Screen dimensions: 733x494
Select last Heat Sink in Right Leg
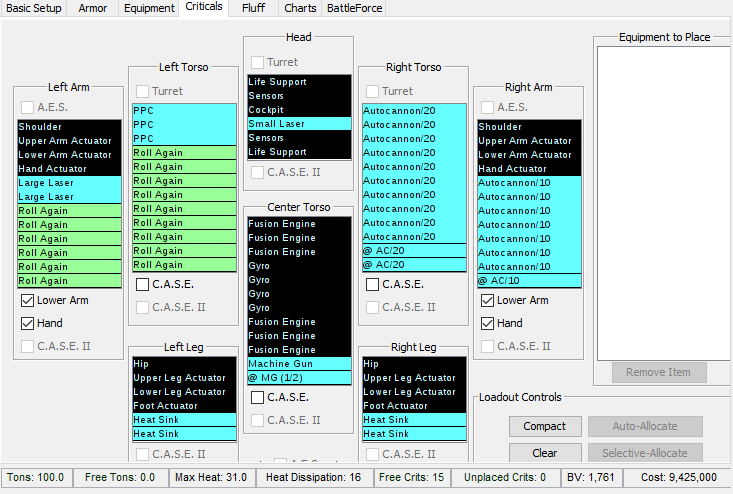pyautogui.click(x=414, y=434)
